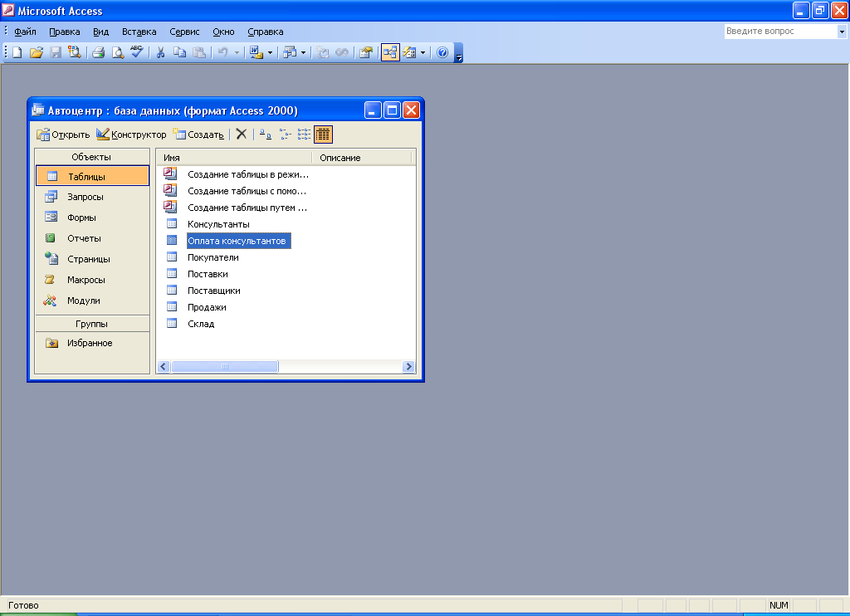Switch to Large Icons view
Image resolution: width=850 pixels, height=616 pixels.
pyautogui.click(x=265, y=134)
